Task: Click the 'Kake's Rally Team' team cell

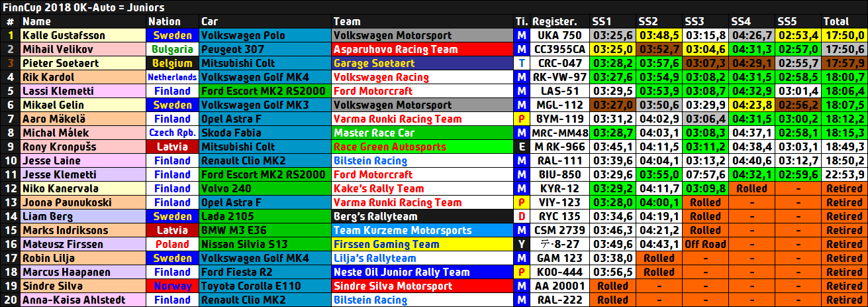Action: point(422,188)
